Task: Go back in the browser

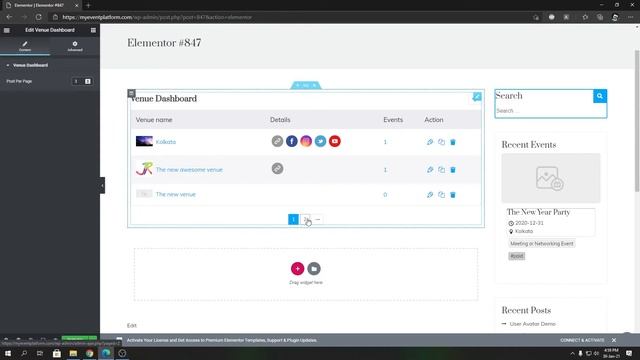Action: [9, 17]
